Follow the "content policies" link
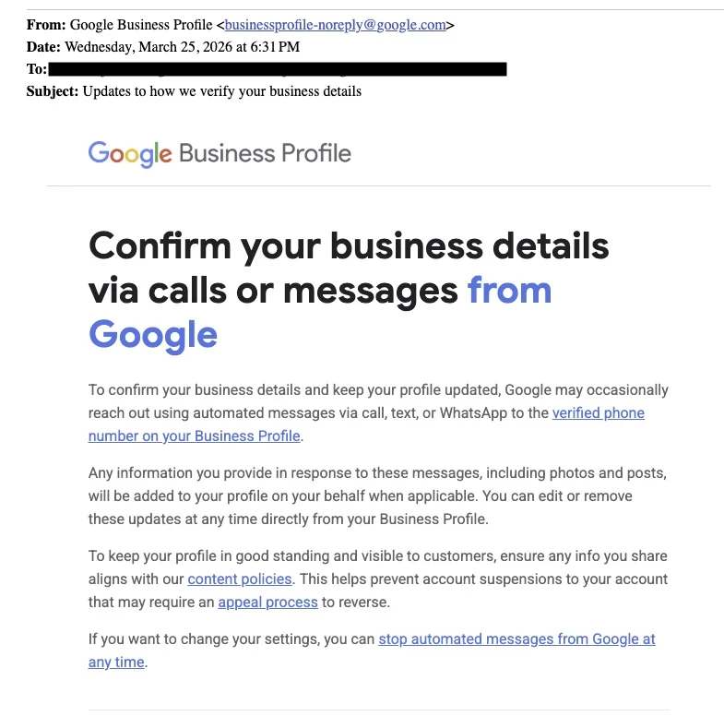 tap(240, 579)
